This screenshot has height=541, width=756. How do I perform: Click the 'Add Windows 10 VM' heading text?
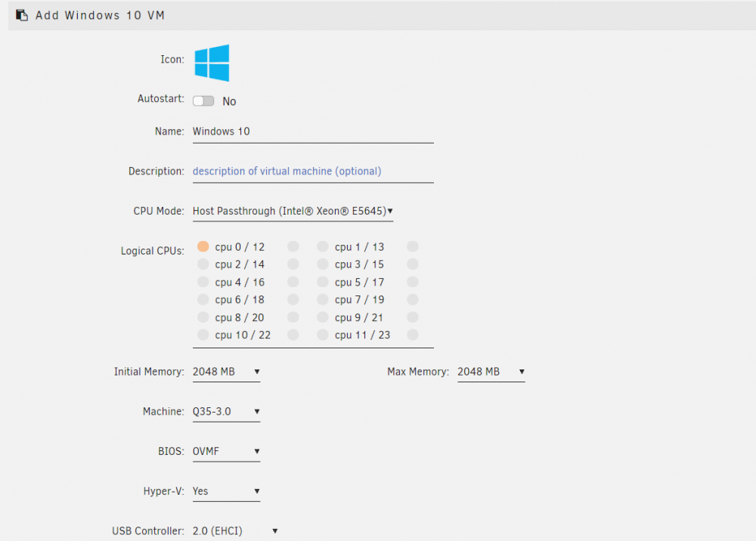[101, 15]
